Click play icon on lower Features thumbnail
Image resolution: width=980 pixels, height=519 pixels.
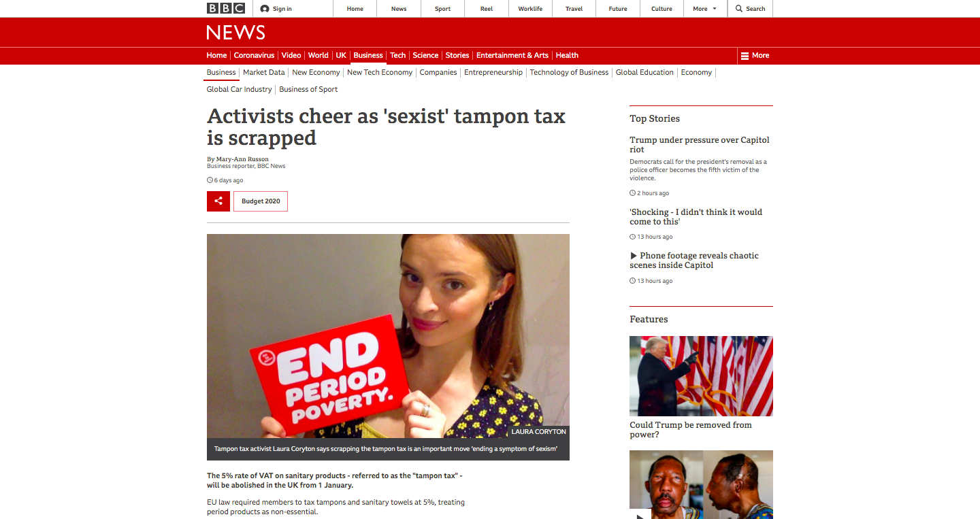[640, 515]
